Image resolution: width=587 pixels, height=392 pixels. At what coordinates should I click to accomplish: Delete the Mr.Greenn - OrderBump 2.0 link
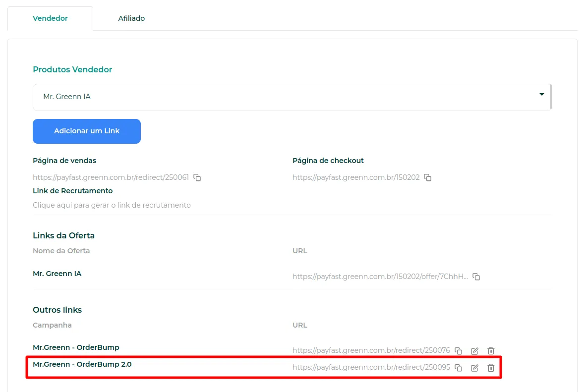tap(491, 368)
